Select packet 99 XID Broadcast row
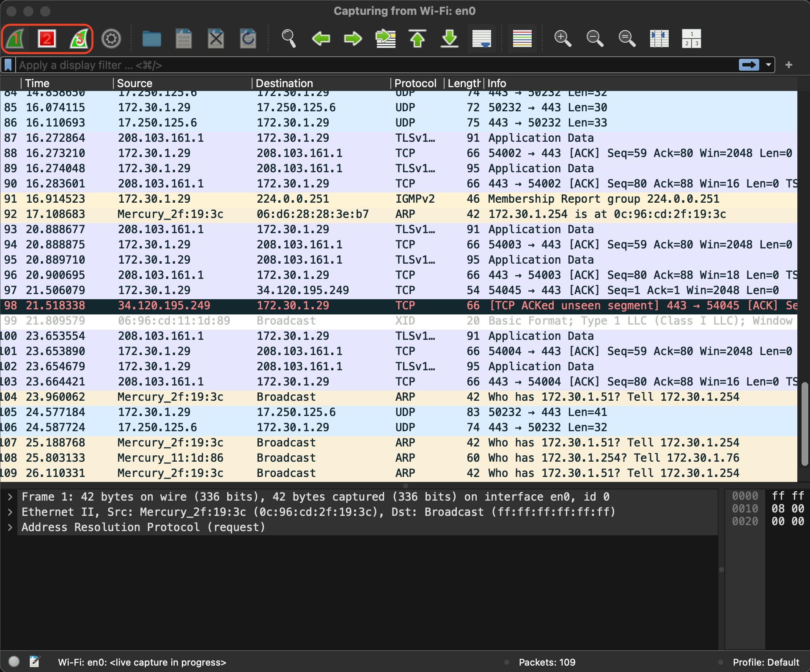 click(x=398, y=321)
